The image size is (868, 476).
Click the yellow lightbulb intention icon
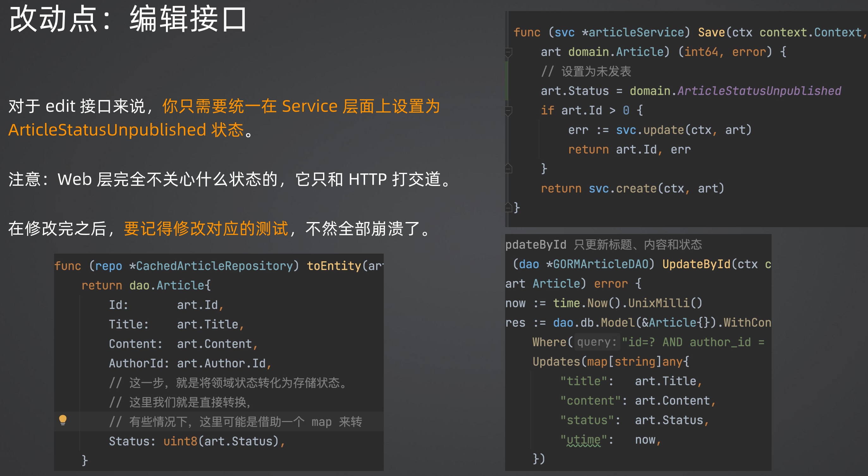63,420
